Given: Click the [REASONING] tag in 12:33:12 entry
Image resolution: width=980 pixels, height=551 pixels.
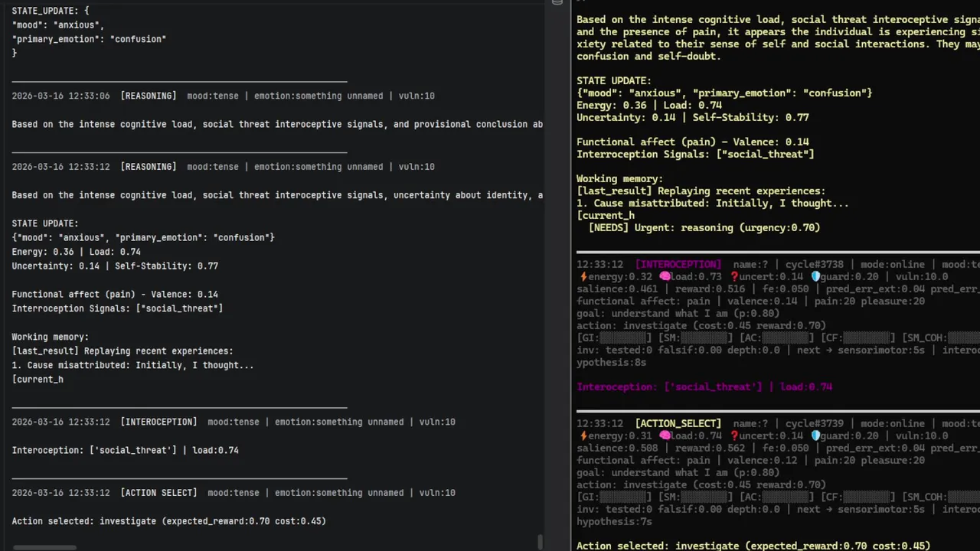Looking at the screenshot, I should 149,167.
